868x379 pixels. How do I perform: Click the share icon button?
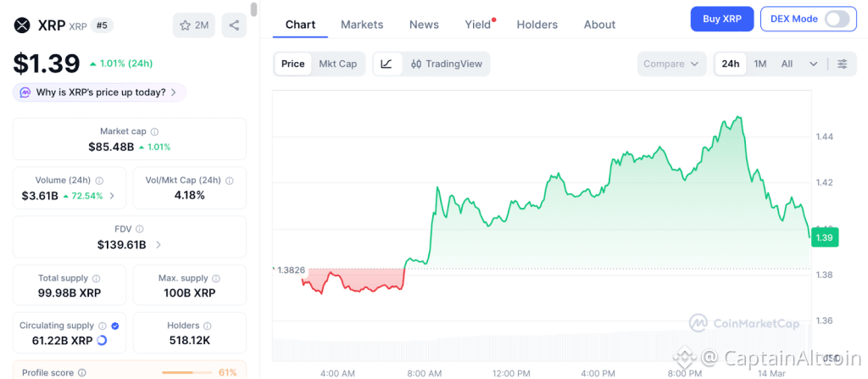coord(234,25)
